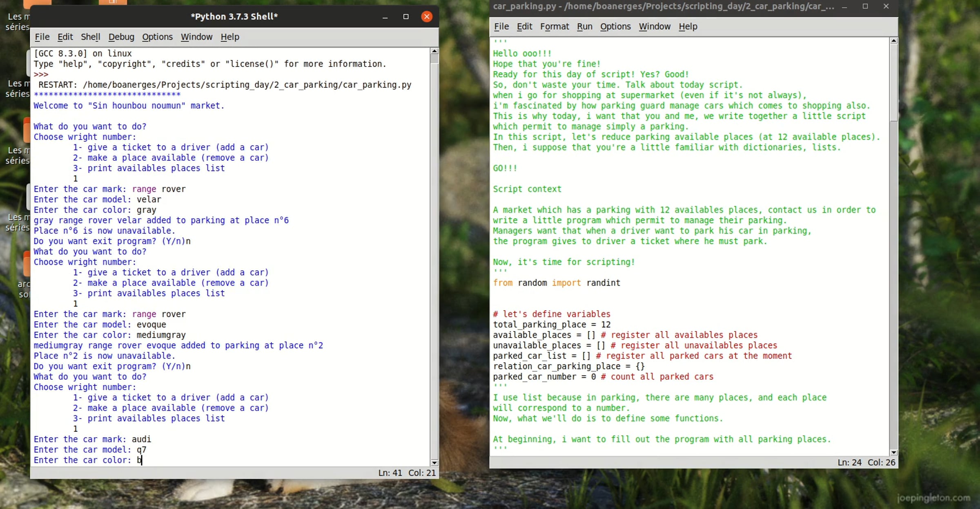Close the car_parking.py editor window
The image size is (980, 509).
[x=886, y=6]
